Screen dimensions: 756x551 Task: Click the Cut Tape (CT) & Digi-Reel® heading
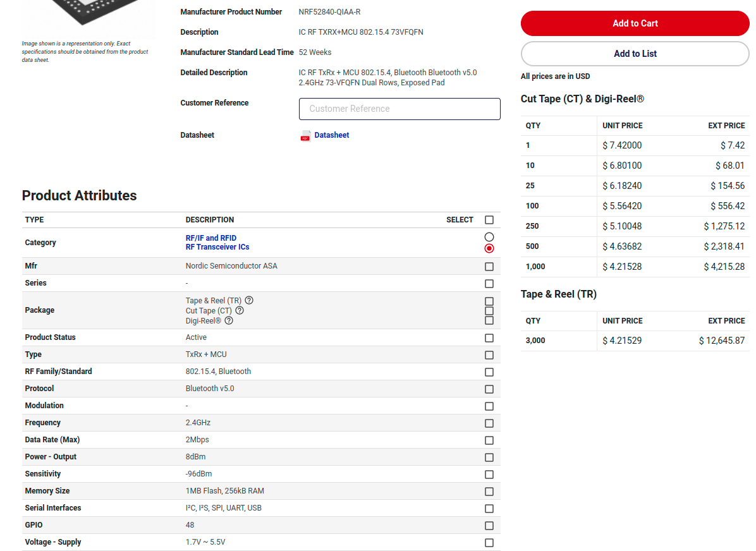tap(582, 99)
